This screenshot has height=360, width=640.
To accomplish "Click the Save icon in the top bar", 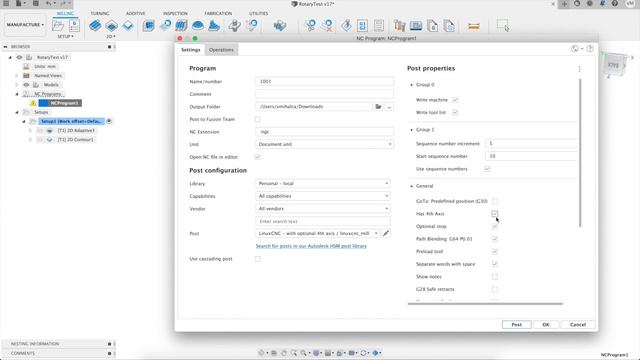I will tap(36, 4).
